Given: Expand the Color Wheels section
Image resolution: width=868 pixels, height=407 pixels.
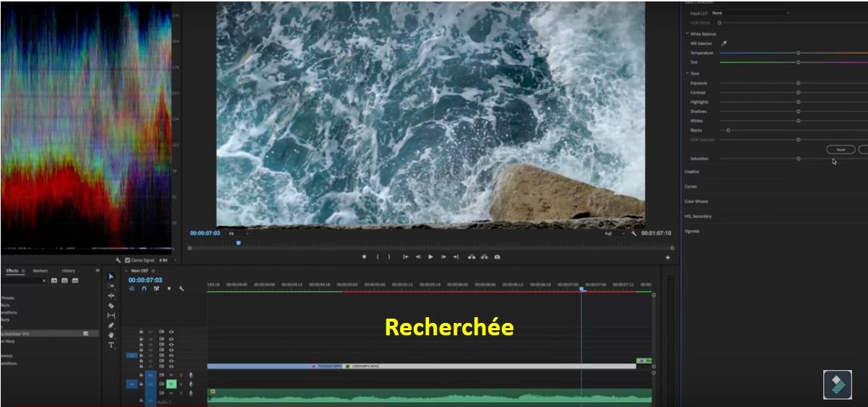Looking at the screenshot, I should click(x=697, y=201).
